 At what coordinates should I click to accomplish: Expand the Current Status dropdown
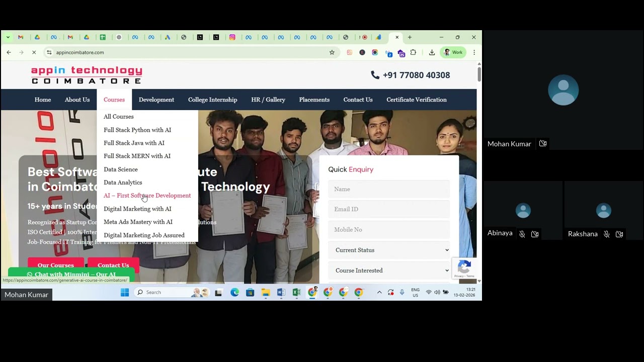pos(389,250)
